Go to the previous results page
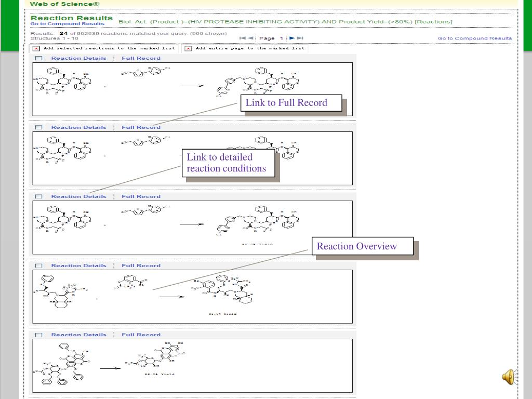The width and height of the screenshot is (532, 399). pos(250,38)
